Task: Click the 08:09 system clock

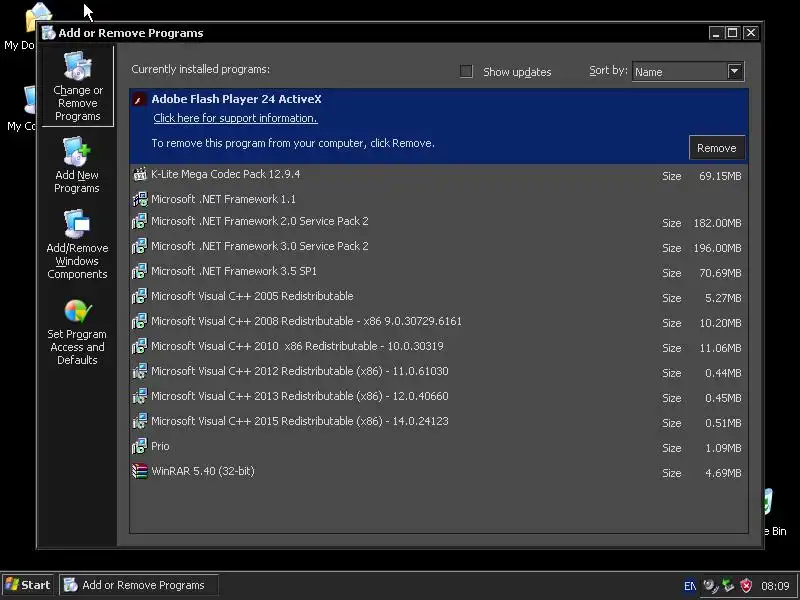Action: (775, 586)
